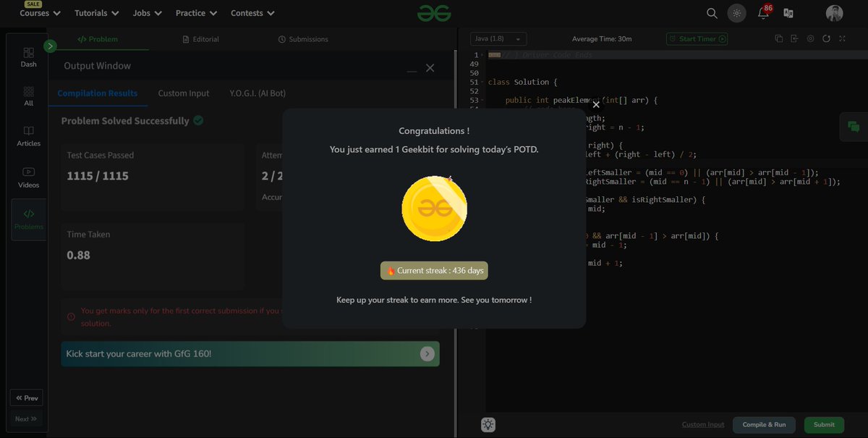This screenshot has width=868, height=438.
Task: Click the GeeksforGeeks logo
Action: coord(434,13)
